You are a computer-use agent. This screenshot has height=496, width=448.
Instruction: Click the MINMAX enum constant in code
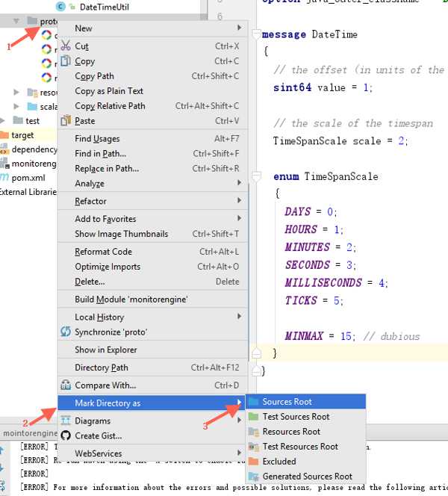tap(303, 335)
